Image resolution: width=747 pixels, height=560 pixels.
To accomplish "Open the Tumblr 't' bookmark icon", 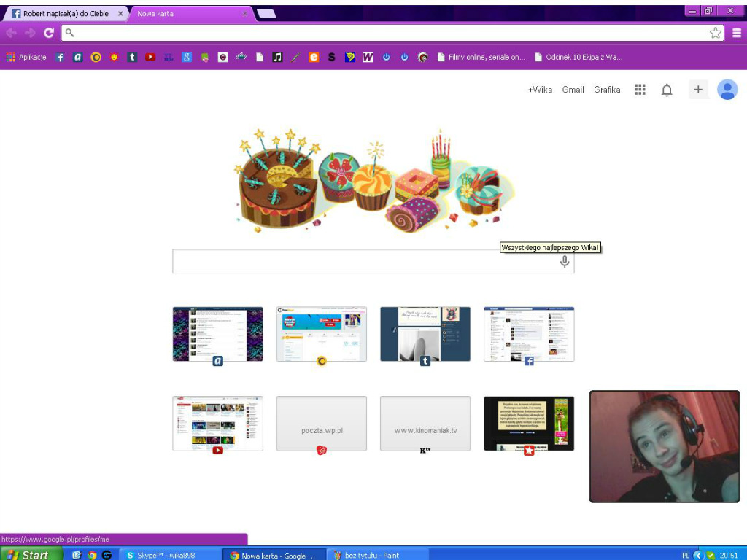I will click(x=132, y=57).
